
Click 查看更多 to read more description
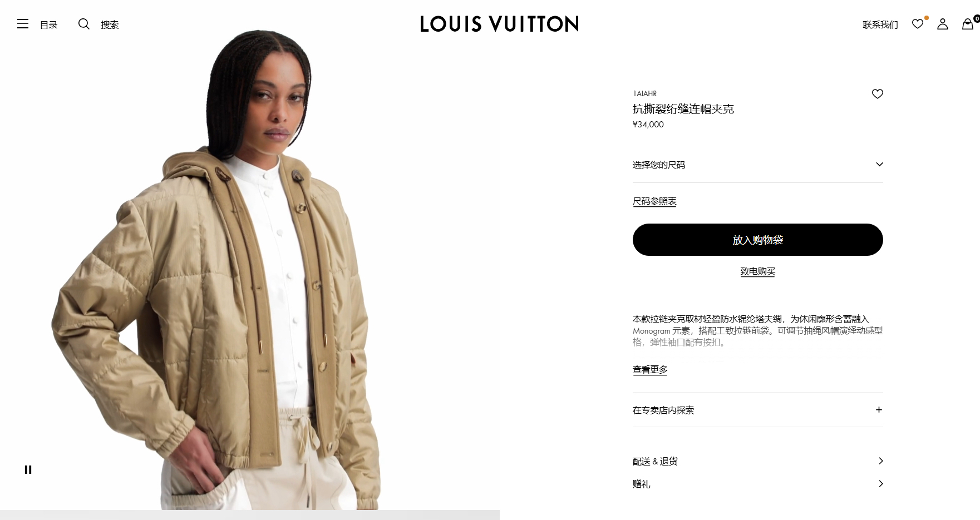coord(650,369)
